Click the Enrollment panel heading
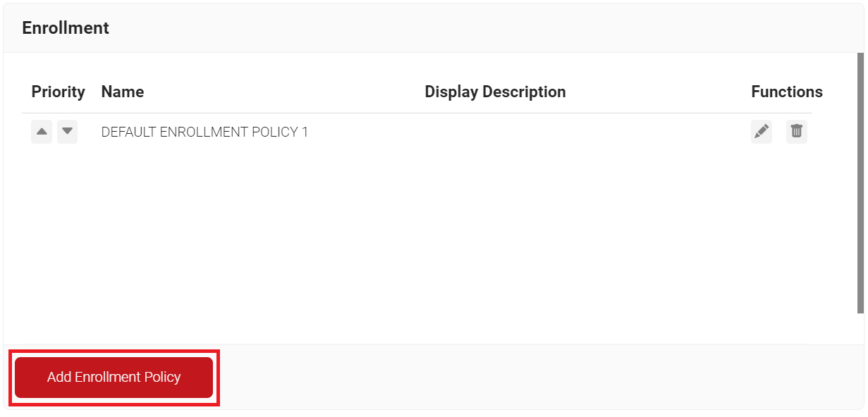The width and height of the screenshot is (868, 417). tap(66, 28)
